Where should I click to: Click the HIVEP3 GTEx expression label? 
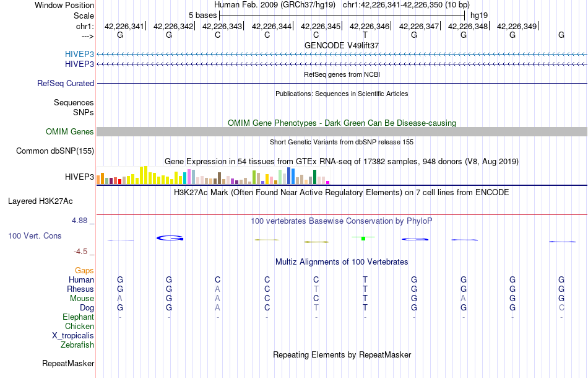pyautogui.click(x=79, y=177)
